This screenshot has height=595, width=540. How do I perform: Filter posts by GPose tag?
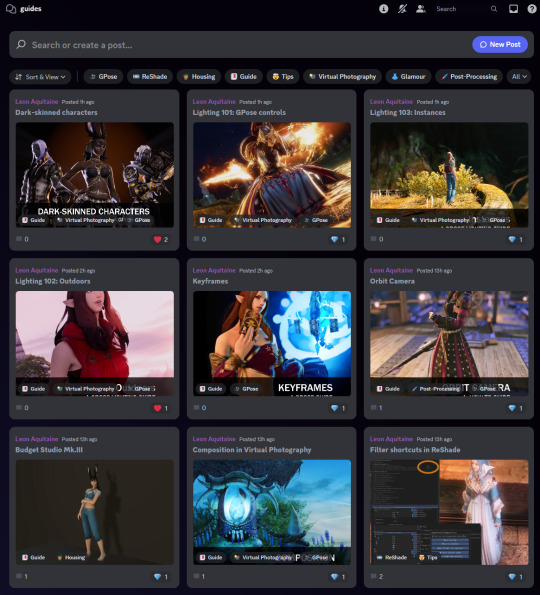(104, 77)
